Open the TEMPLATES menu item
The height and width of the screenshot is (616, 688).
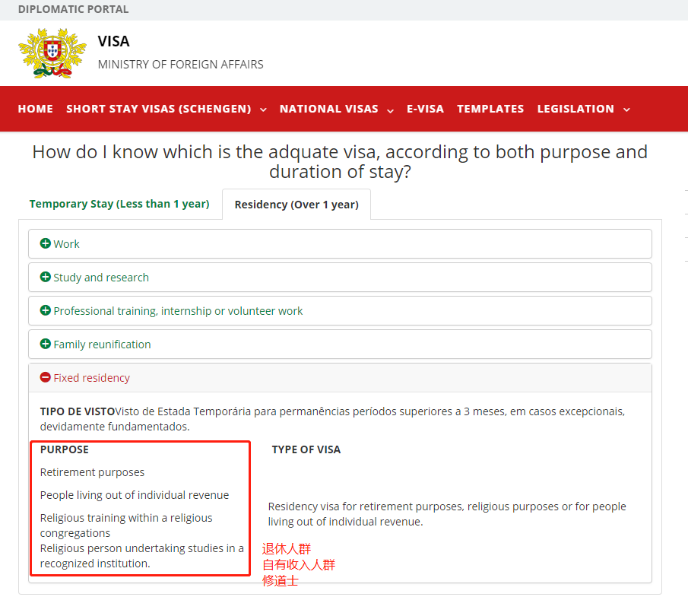[490, 109]
